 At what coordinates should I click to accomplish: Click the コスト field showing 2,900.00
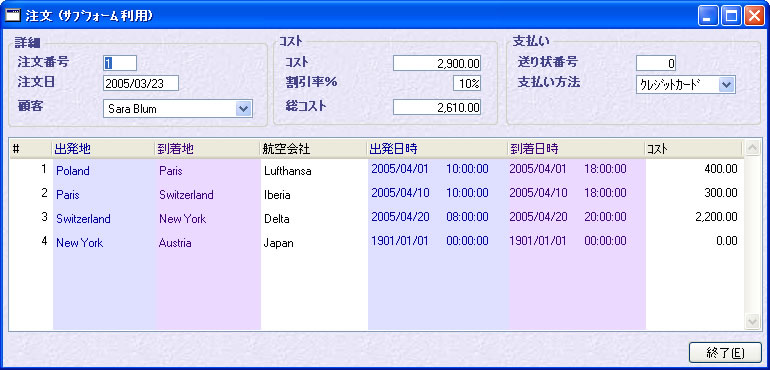437,63
